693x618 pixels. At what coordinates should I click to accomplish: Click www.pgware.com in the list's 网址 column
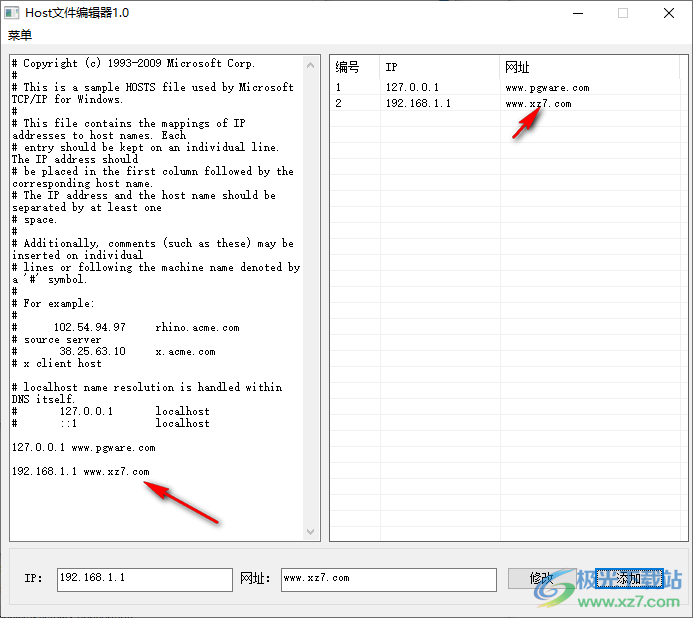click(547, 88)
